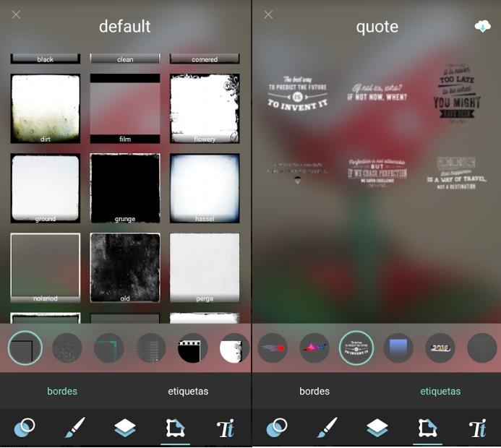Open the bordes tab in left panel
This screenshot has width=501, height=448.
(x=62, y=391)
